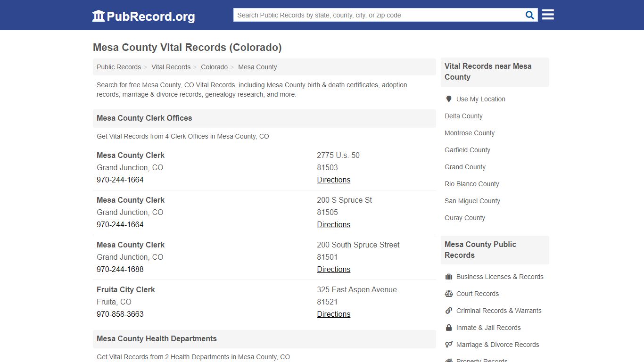Get Directions to 325 East Aspen Avenue
Viewport: 644px width, 362px height.
click(x=333, y=314)
